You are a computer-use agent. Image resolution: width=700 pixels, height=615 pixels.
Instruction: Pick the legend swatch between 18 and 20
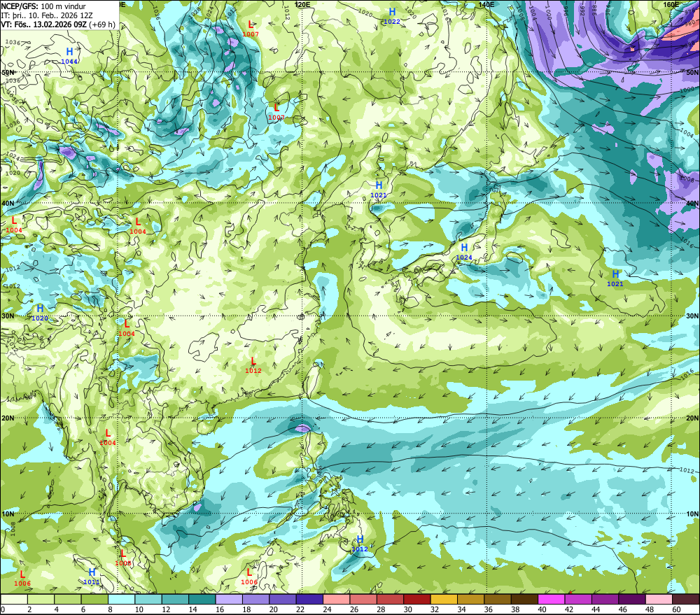255,600
